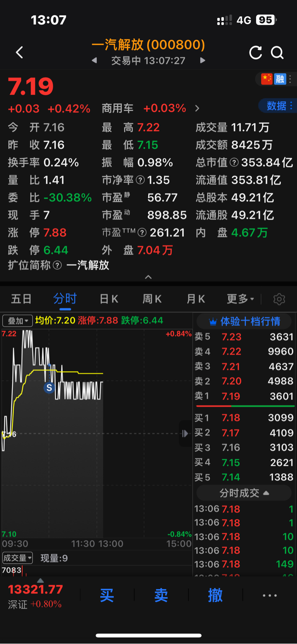Tap the tick trade with volume 149
Screen dimensions: 297x644
pos(244,564)
